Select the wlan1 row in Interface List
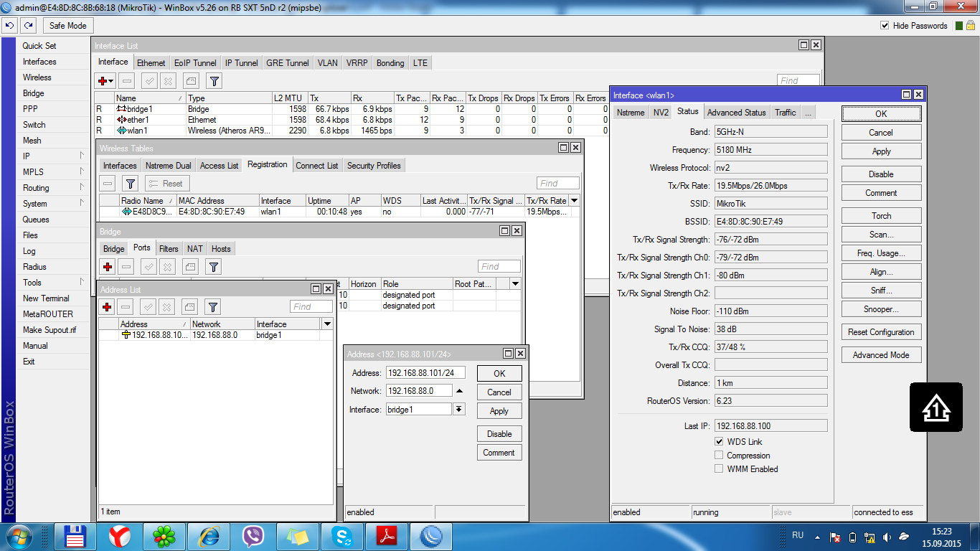The height and width of the screenshot is (551, 980). (352, 131)
